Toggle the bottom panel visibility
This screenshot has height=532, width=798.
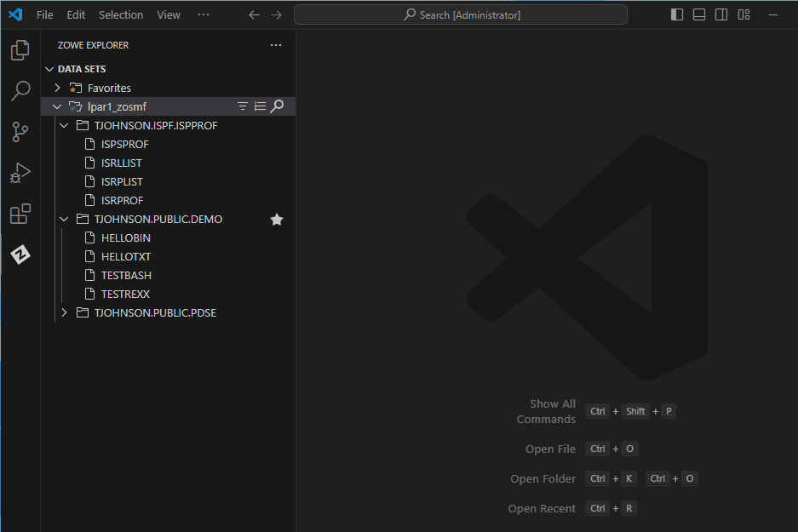click(699, 14)
